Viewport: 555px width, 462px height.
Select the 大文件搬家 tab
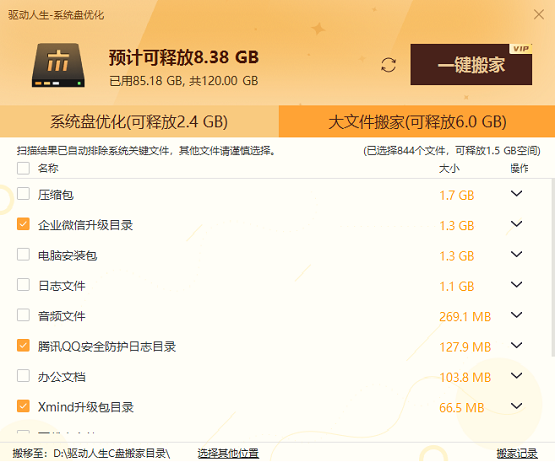(x=417, y=121)
